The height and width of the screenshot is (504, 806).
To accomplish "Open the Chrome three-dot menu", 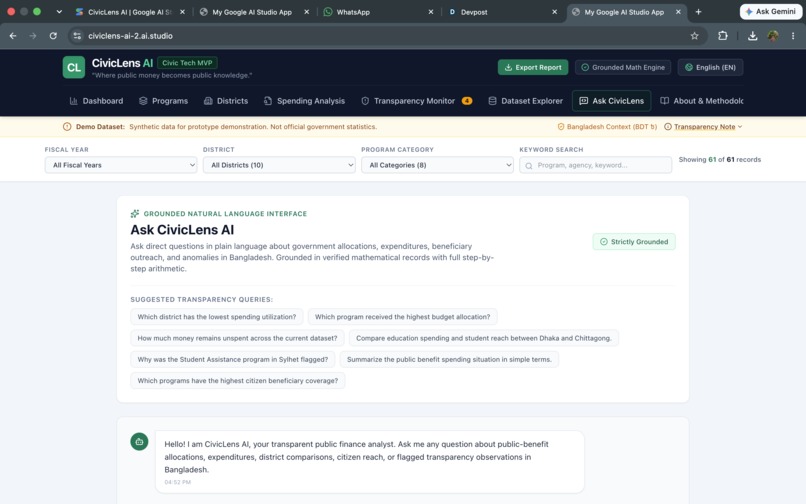I will pyautogui.click(x=793, y=36).
